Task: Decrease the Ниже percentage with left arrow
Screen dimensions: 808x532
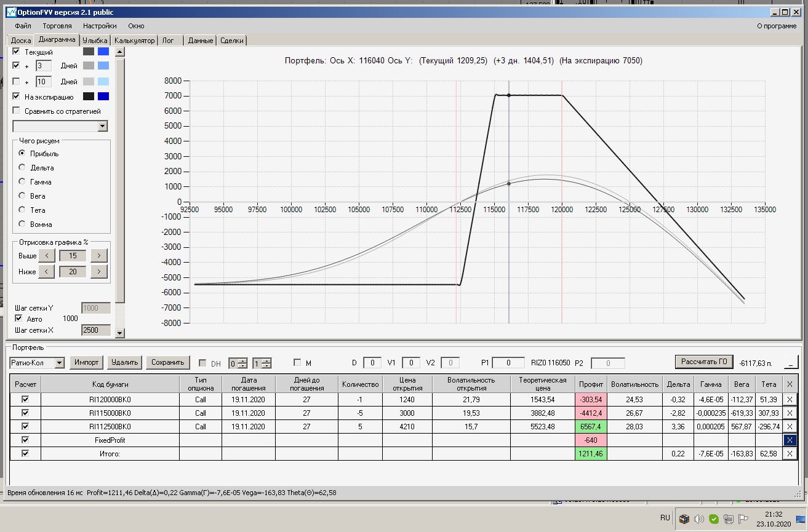Action: click(47, 271)
